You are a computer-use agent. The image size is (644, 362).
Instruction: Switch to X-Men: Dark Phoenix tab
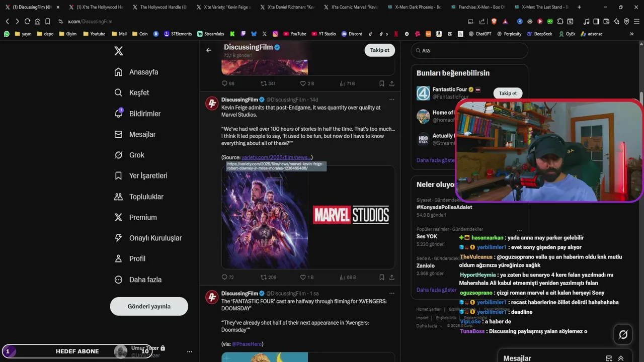416,7
